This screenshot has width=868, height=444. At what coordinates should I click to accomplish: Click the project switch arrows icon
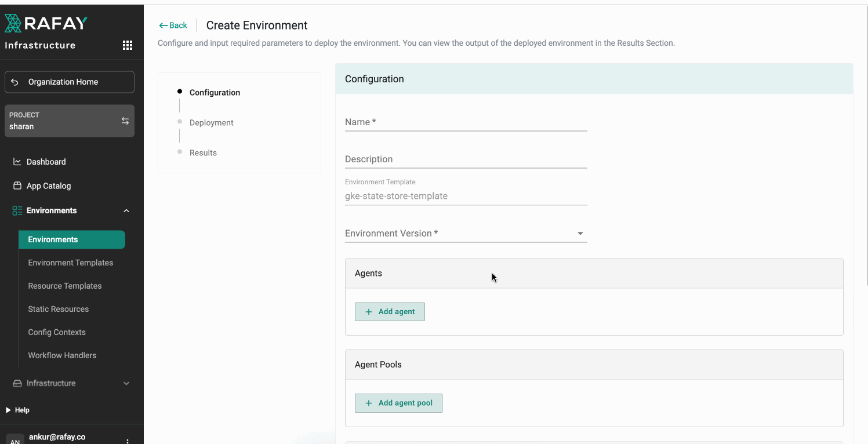(x=125, y=121)
